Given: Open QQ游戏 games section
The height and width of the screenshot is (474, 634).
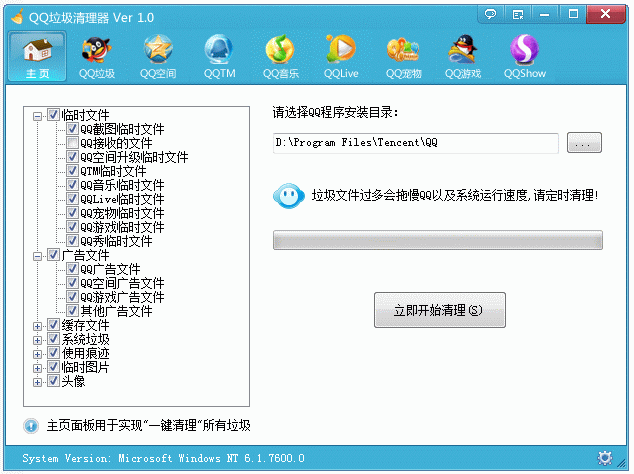Looking at the screenshot, I should (x=463, y=57).
